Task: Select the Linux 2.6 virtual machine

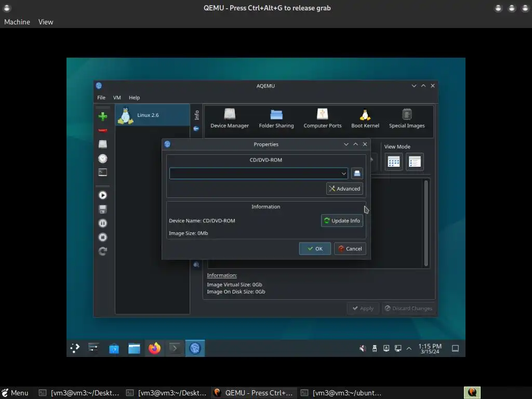Action: click(x=152, y=115)
